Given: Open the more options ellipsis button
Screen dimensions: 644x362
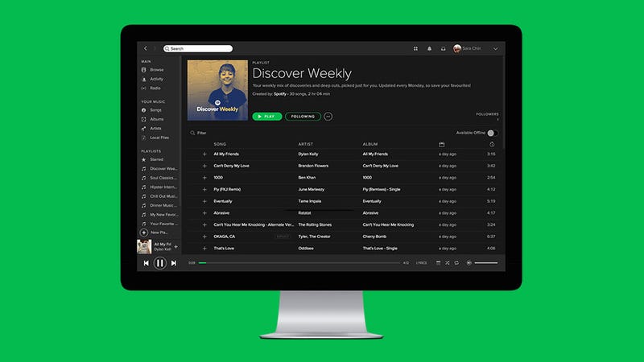Looking at the screenshot, I should click(x=328, y=117).
